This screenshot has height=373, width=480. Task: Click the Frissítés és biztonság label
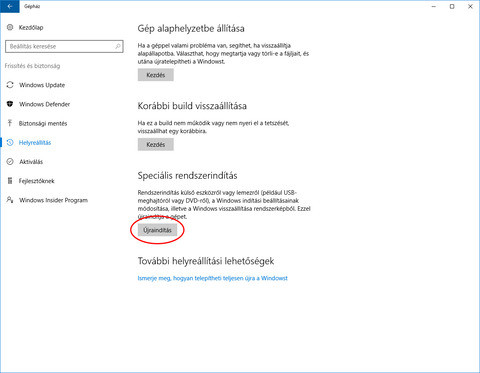pos(32,66)
